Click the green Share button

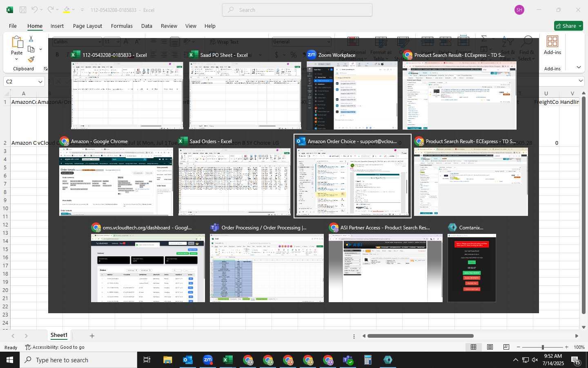568,26
